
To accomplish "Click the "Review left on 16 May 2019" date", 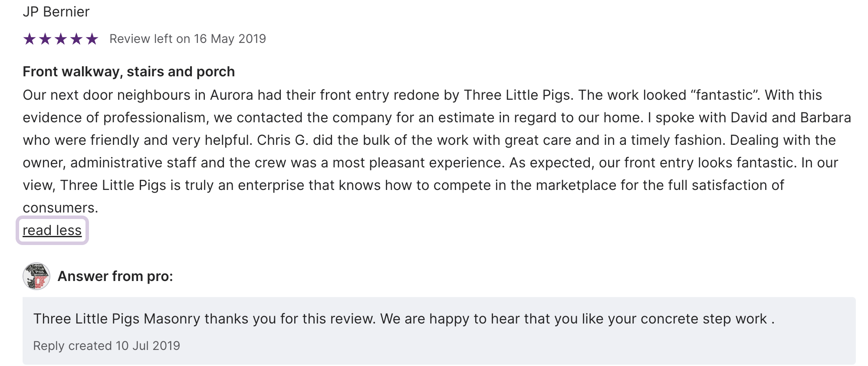I will click(x=187, y=39).
